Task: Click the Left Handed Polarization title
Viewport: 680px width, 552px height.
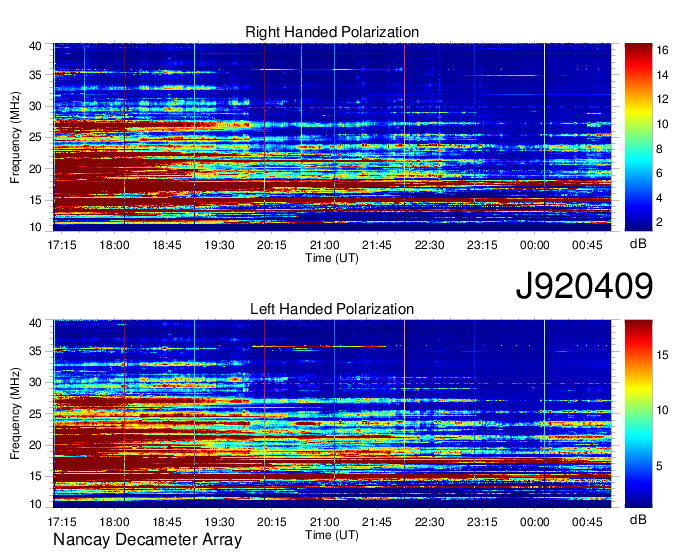Action: [x=332, y=309]
